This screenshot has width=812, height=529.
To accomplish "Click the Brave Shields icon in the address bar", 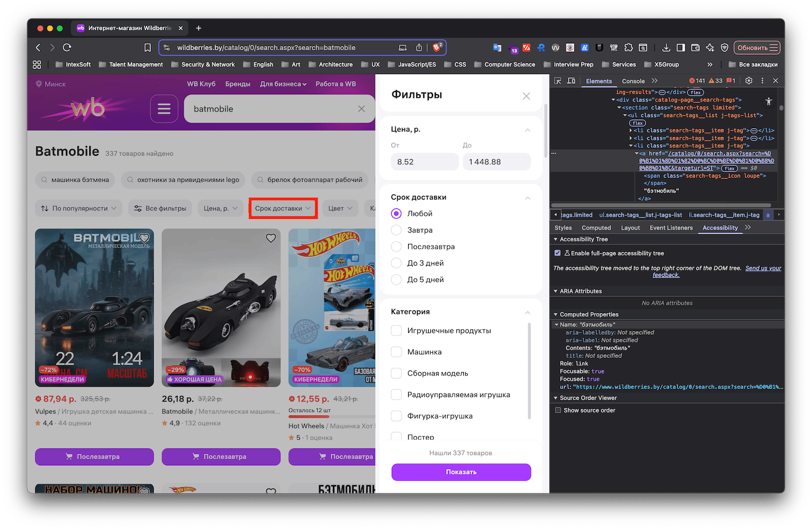I will 437,48.
